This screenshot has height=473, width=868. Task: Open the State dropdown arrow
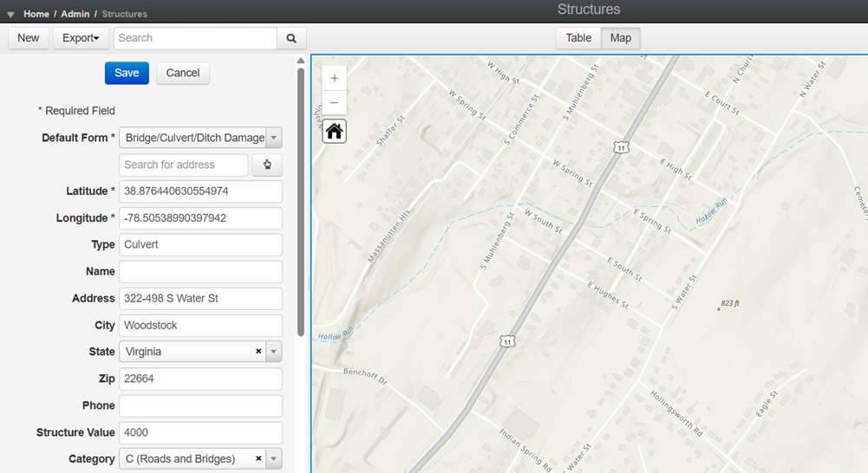click(x=273, y=352)
